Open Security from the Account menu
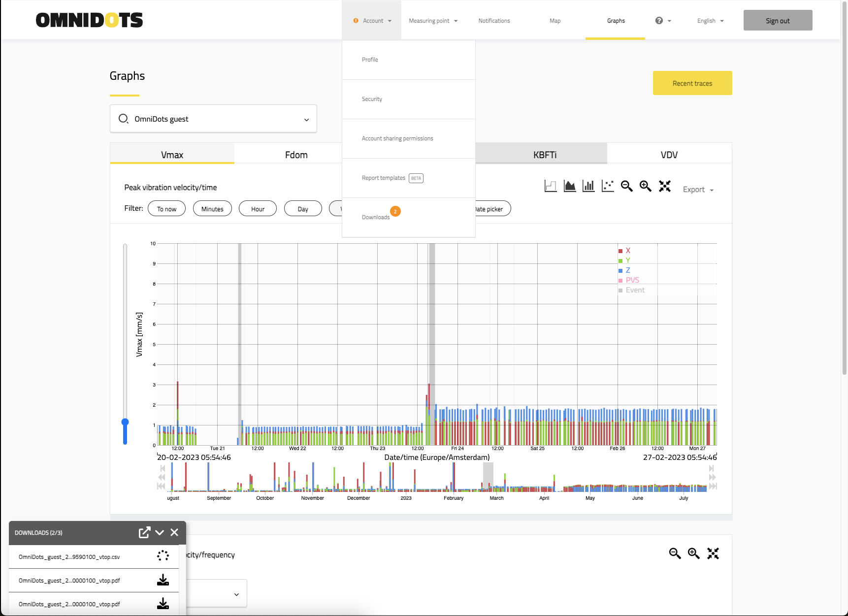This screenshot has width=848, height=616. [372, 99]
